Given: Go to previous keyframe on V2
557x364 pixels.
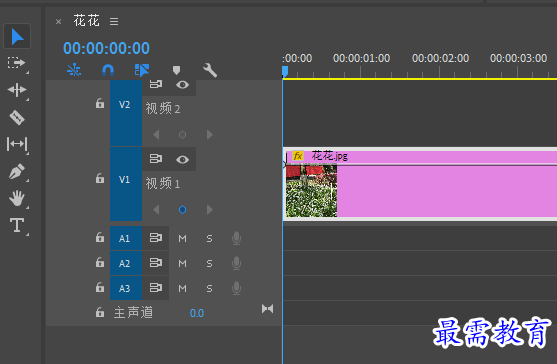Looking at the screenshot, I should tap(156, 135).
